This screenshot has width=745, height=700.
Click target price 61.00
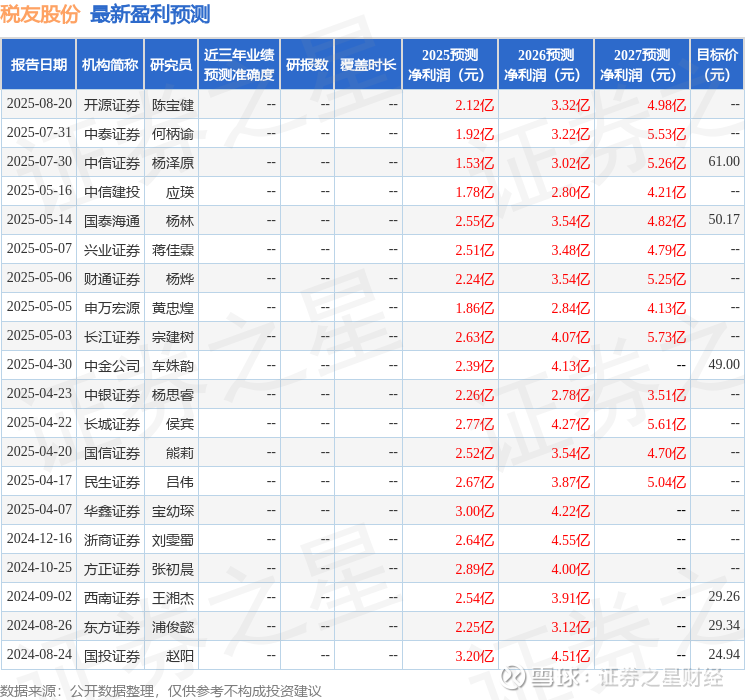tap(724, 162)
